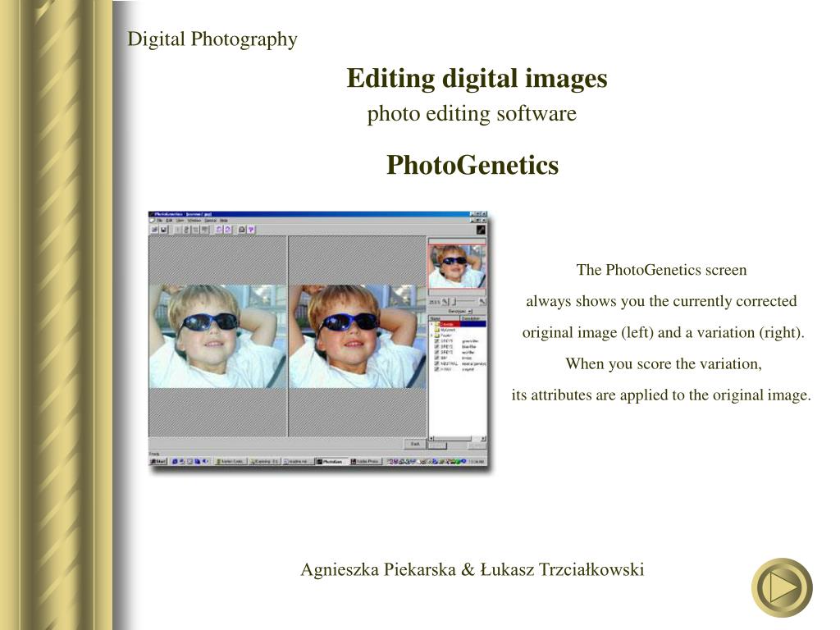840x630 pixels.
Task: Select the red highlighted folder in genotype list
Action: coord(446,324)
